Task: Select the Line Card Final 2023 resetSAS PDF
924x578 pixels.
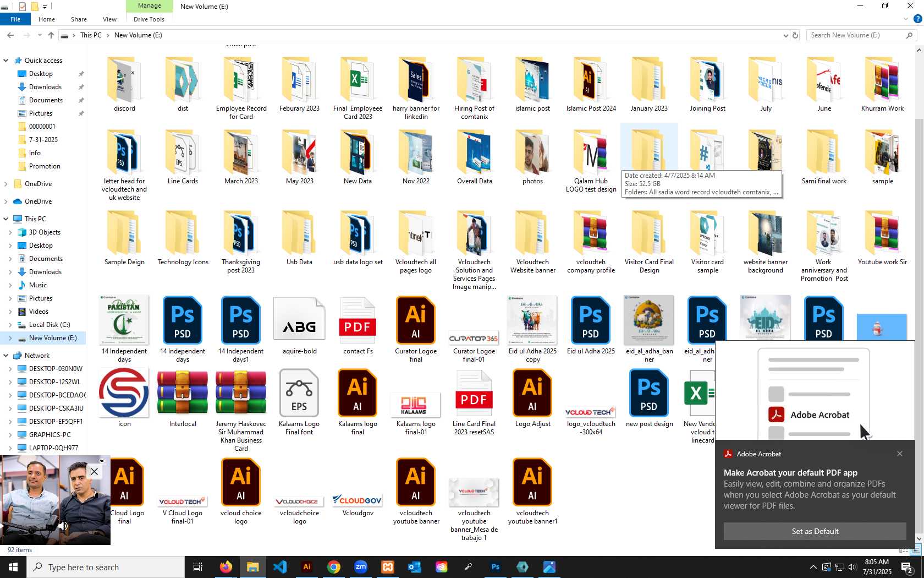Action: click(474, 401)
